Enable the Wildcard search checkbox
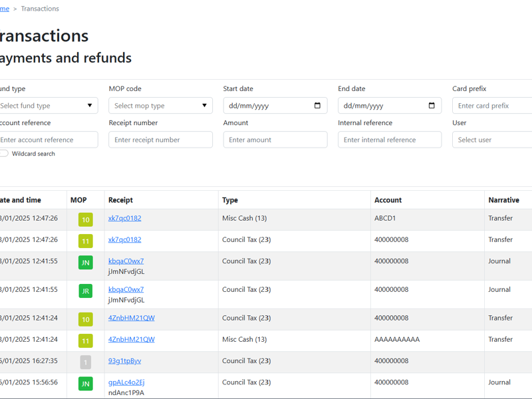Viewport: 532px width, 399px height. (x=4, y=154)
